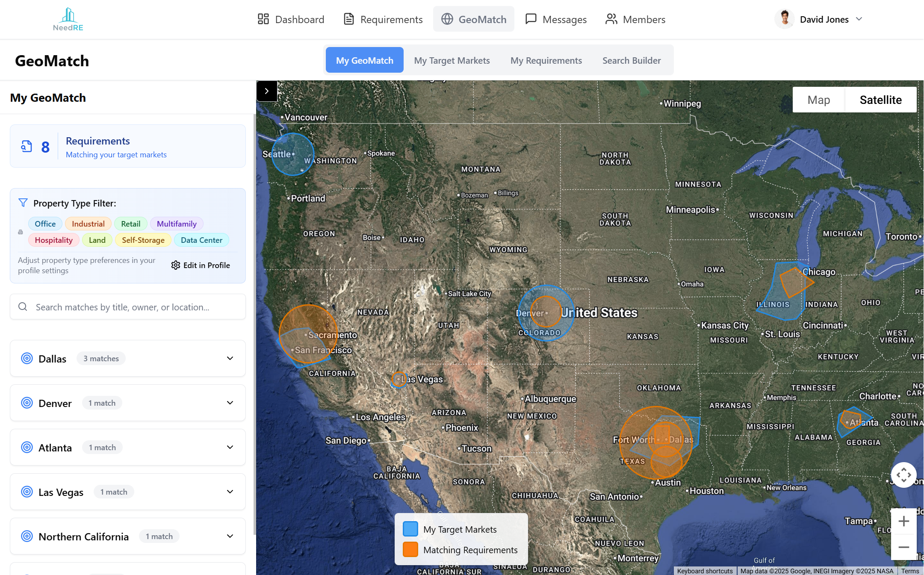
Task: Zoom in on the map
Action: tap(903, 521)
